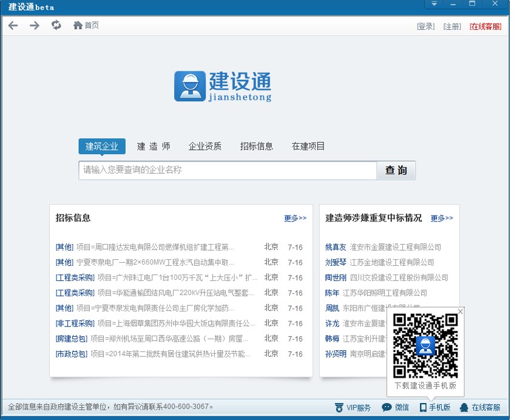Open constructor 陈年
This screenshot has height=420, width=517.
(332, 293)
